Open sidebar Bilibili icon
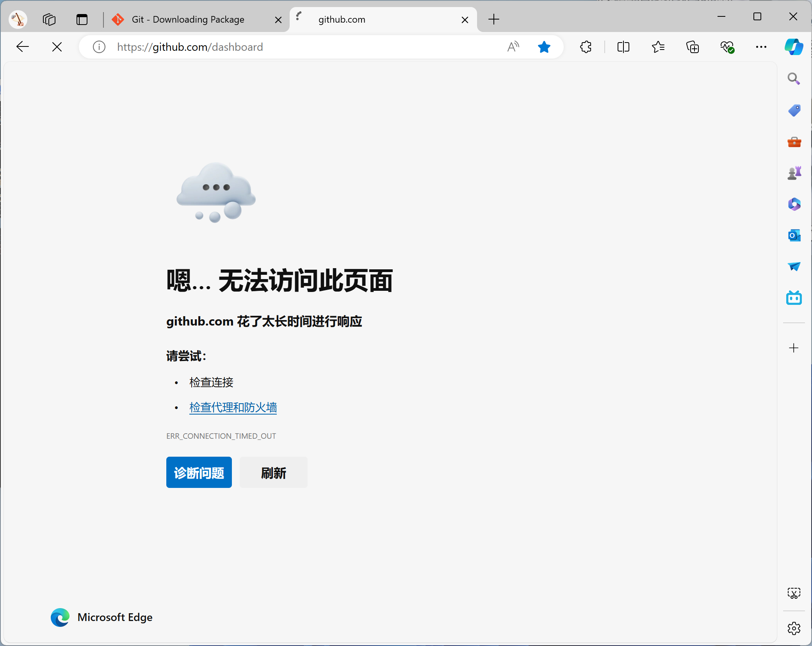Screen dimensions: 812x646 (x=794, y=298)
